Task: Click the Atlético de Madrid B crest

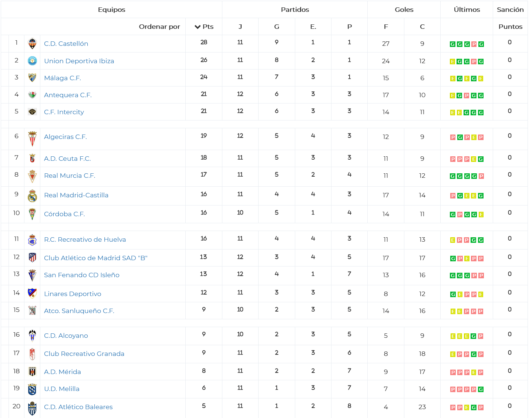Action: pos(32,258)
